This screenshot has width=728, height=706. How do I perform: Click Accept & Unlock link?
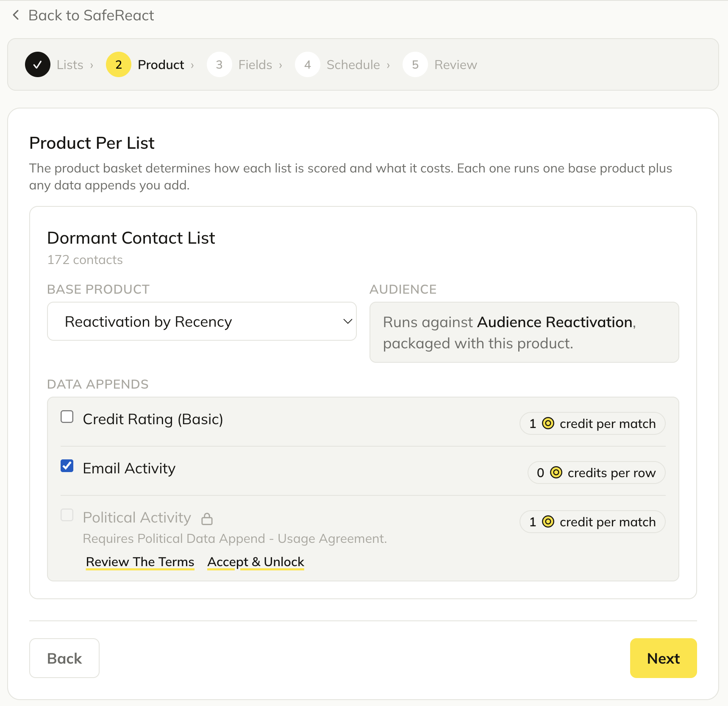point(256,562)
